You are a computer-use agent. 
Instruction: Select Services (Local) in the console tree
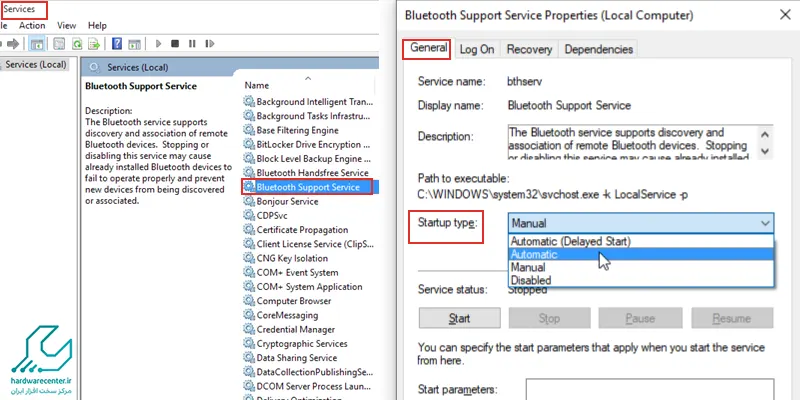[34, 65]
